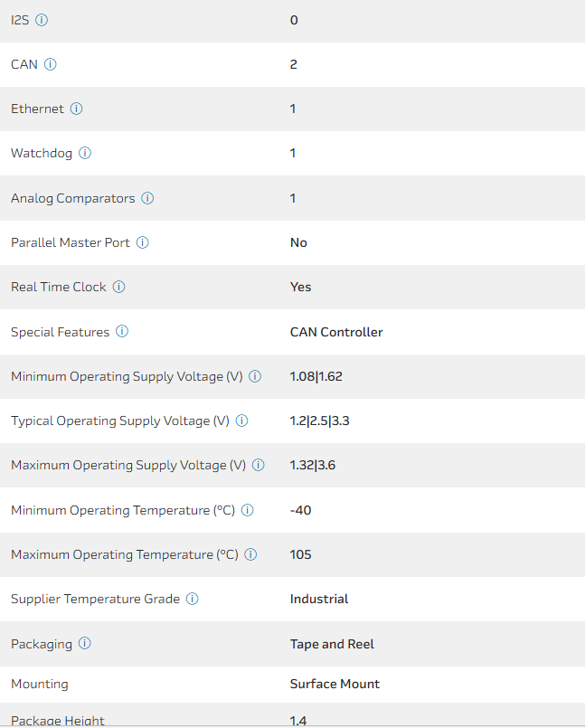Screen dimensions: 585x728
Task: Click the Maximum Operating Supply Voltage info icon
Action: coord(259,465)
